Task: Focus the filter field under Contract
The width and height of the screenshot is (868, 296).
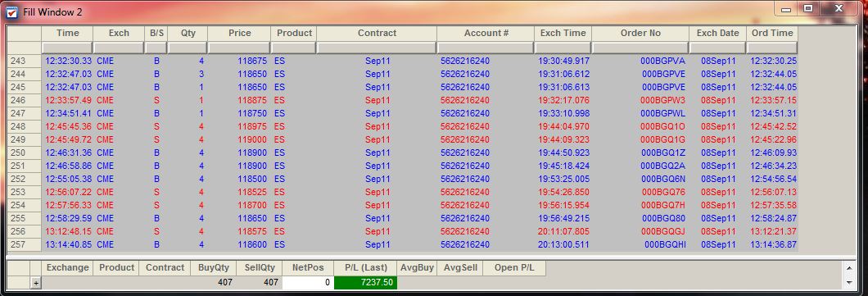Action: point(377,48)
